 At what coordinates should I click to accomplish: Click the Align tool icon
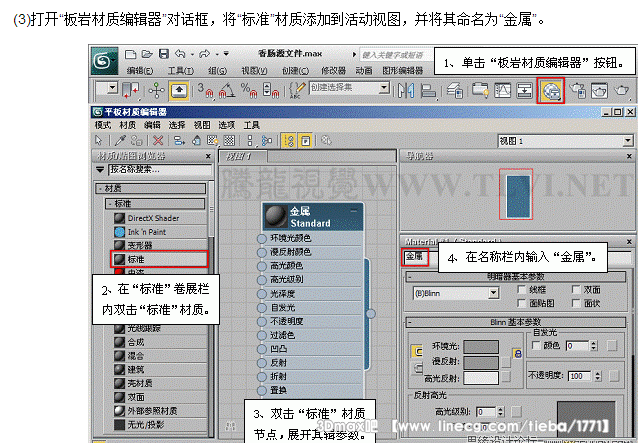coord(428,90)
